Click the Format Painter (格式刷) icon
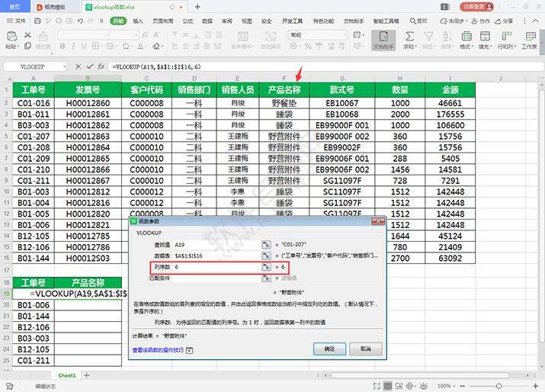The height and width of the screenshot is (392, 545). point(43,36)
